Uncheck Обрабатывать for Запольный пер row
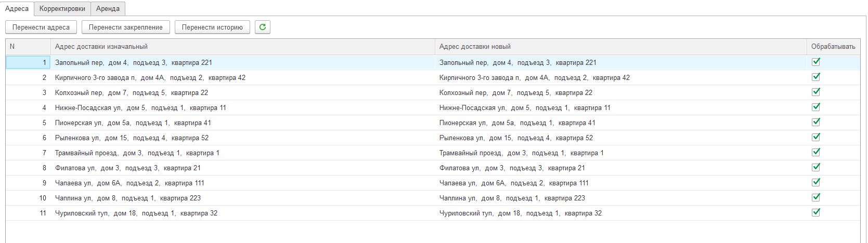Viewport: 868px width, 243px height. click(x=815, y=62)
